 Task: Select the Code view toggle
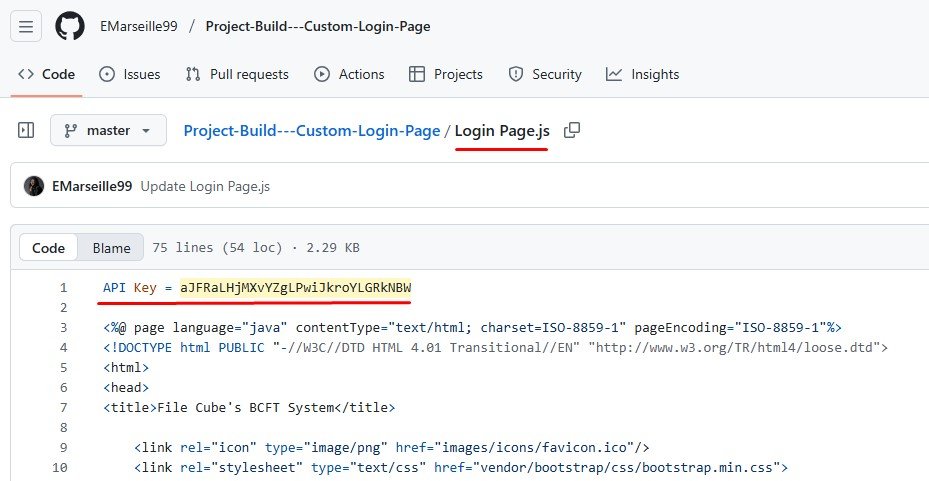[49, 248]
